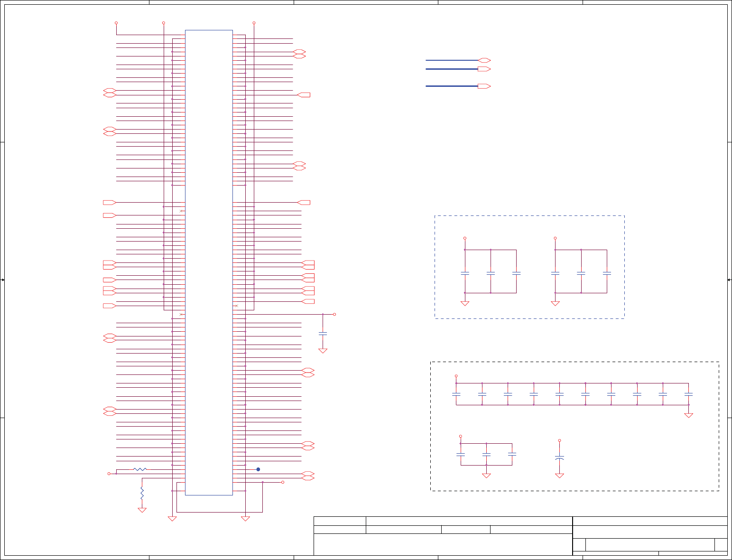Click ground under three-capacitor group in black dashed box
The width and height of the screenshot is (732, 560).
(x=486, y=476)
